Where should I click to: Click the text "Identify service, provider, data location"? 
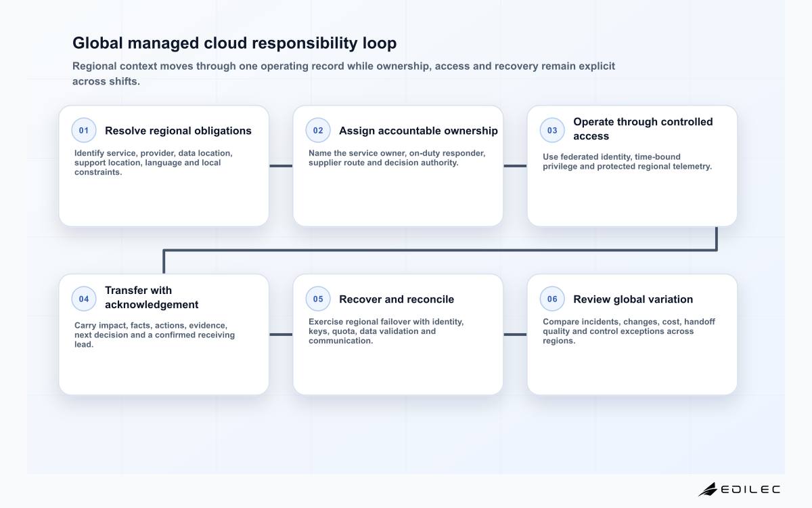pos(154,163)
